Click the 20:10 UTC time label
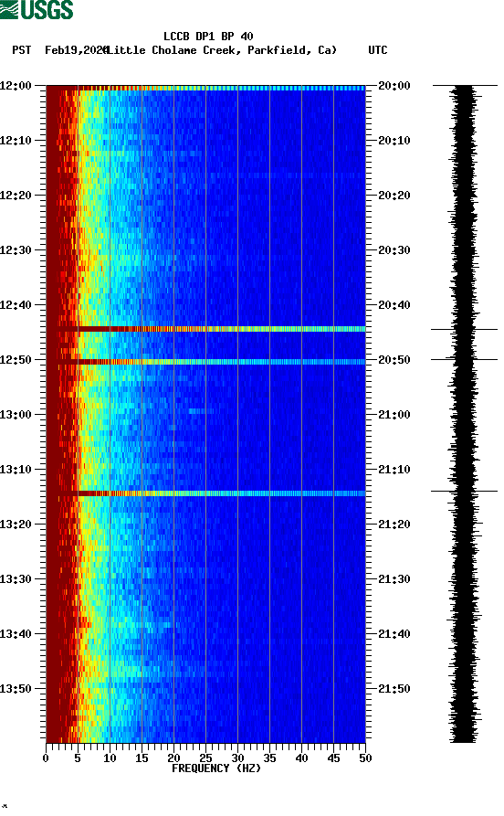 coord(394,140)
